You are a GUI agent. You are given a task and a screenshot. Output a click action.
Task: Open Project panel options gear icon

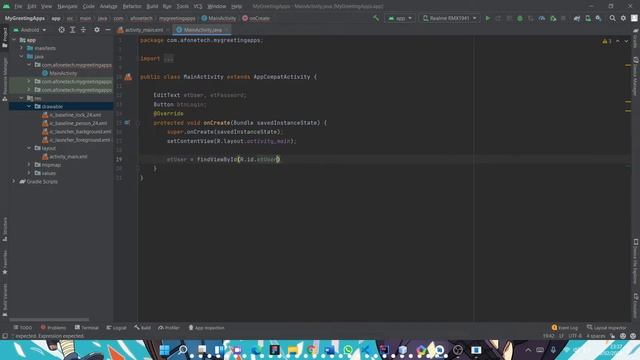97,30
